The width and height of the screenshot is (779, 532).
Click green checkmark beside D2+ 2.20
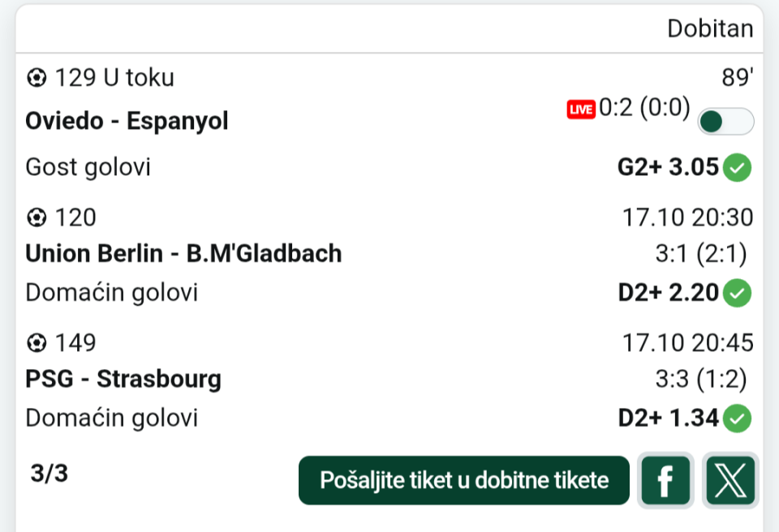coord(738,293)
